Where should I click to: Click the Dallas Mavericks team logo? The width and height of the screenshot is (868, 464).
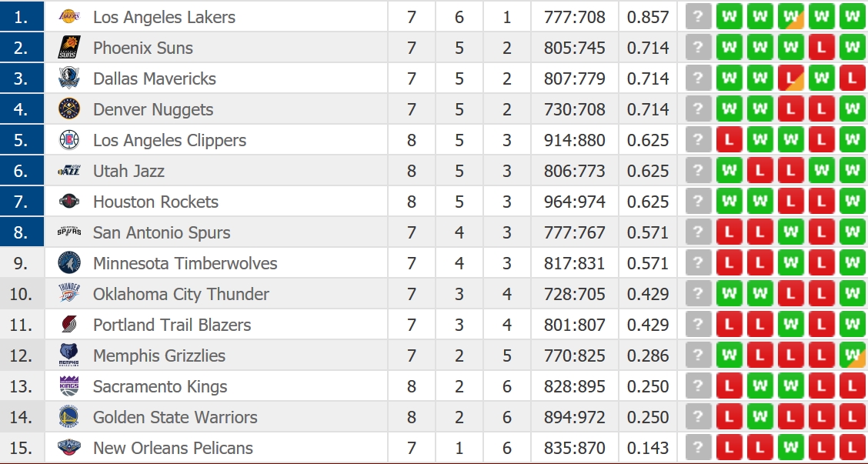68,78
